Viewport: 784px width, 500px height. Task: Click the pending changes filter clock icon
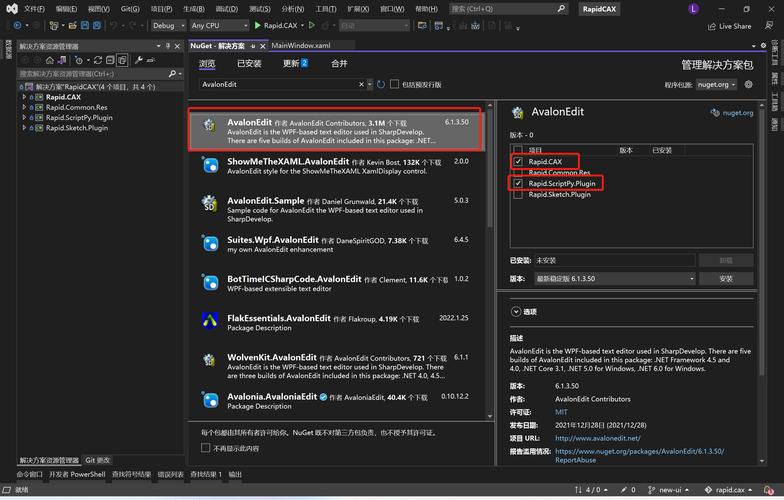[79, 60]
